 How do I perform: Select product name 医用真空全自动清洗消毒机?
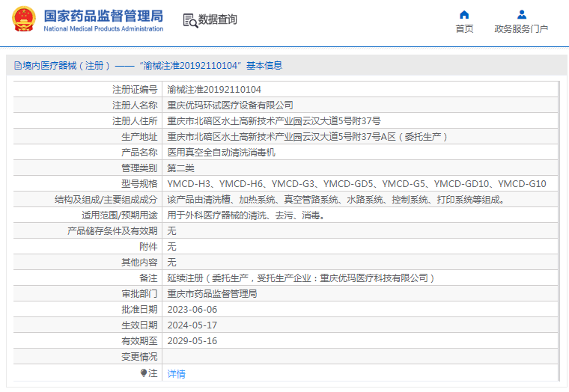[x=221, y=153]
